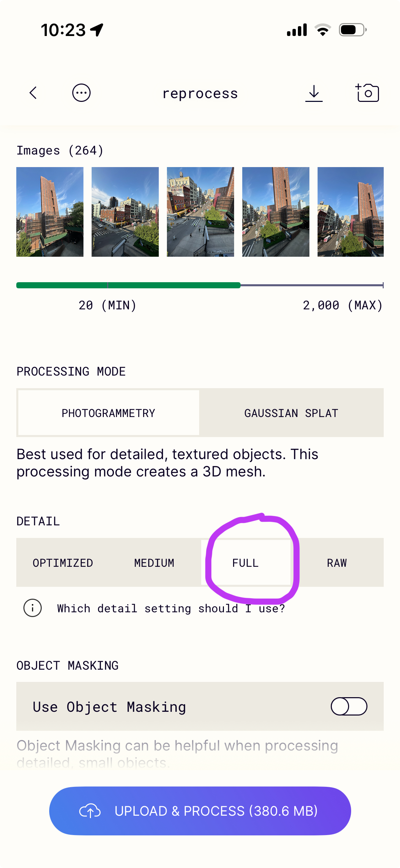
Task: Choose the Optimized detail level
Action: (63, 563)
